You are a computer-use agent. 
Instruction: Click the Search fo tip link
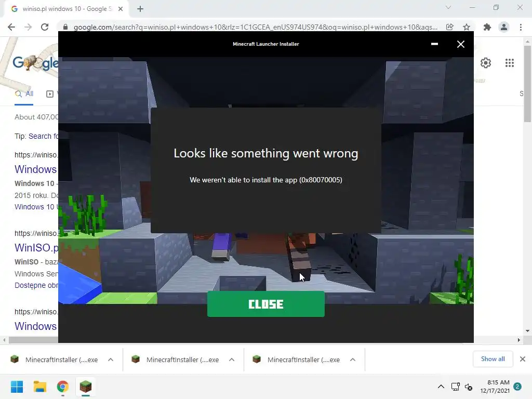click(x=43, y=136)
